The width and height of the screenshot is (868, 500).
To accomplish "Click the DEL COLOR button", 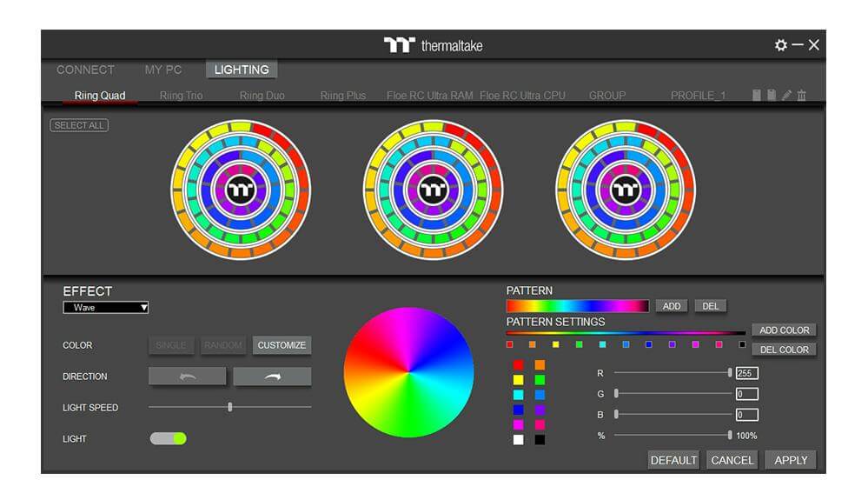I will click(784, 350).
